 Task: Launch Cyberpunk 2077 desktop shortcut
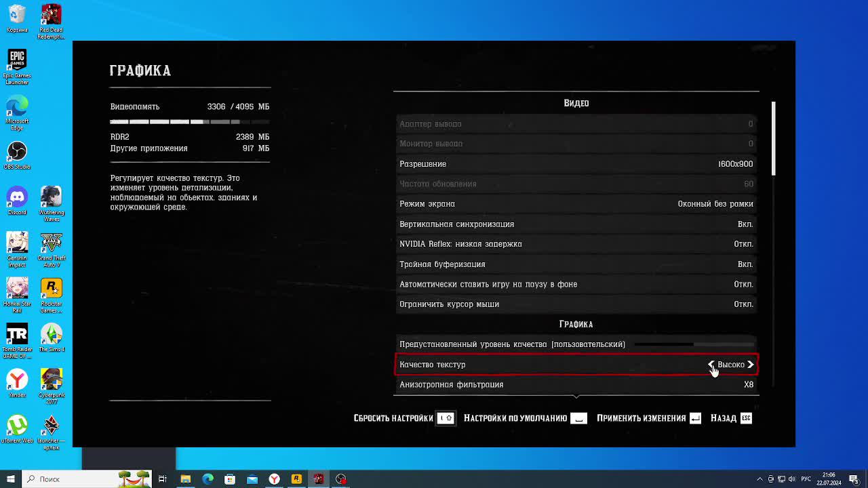click(51, 386)
